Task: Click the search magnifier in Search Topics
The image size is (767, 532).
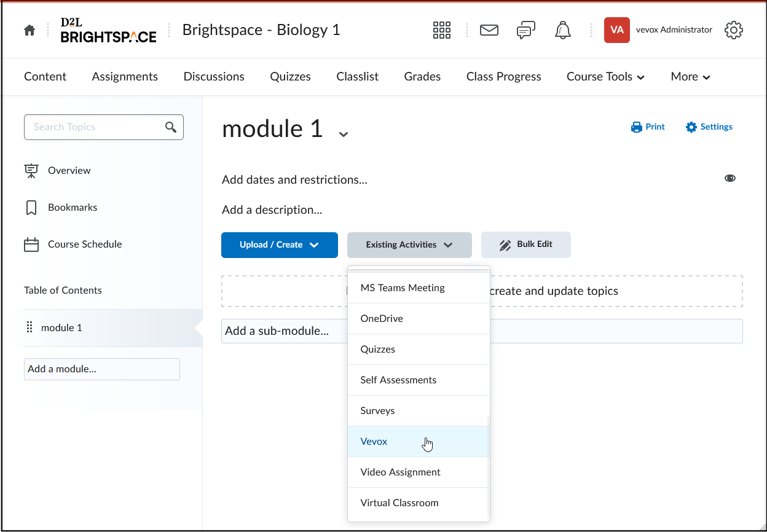Action: 171,127
